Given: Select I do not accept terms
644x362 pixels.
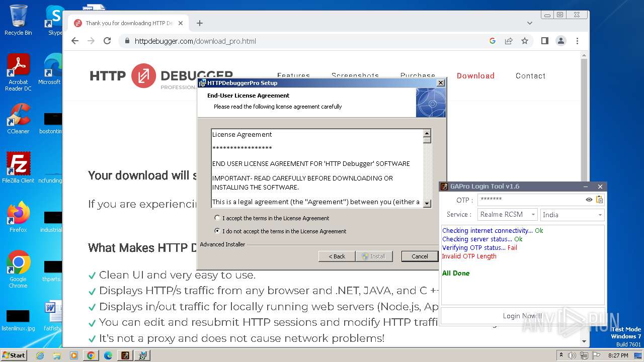Looking at the screenshot, I should point(217,231).
